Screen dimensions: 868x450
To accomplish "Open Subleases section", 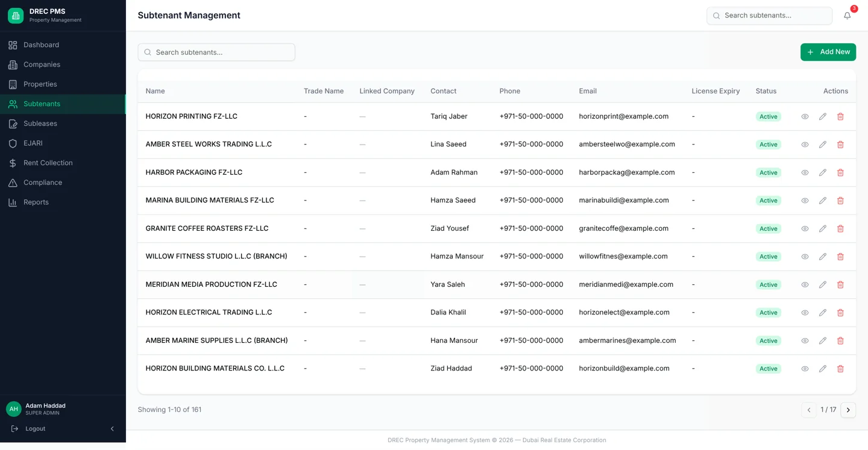I will pyautogui.click(x=63, y=123).
